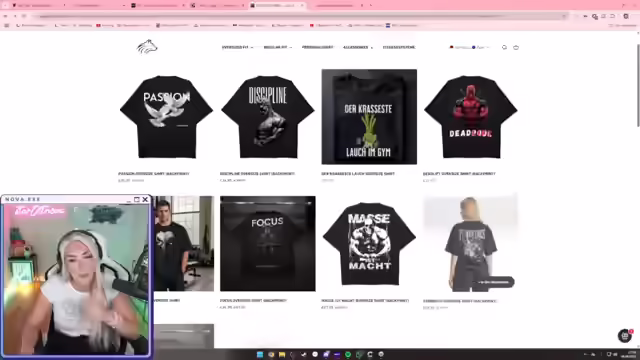Screen dimensions: 640x360
Task: Click the Windows Start button on the taskbar
Action: pos(260,354)
